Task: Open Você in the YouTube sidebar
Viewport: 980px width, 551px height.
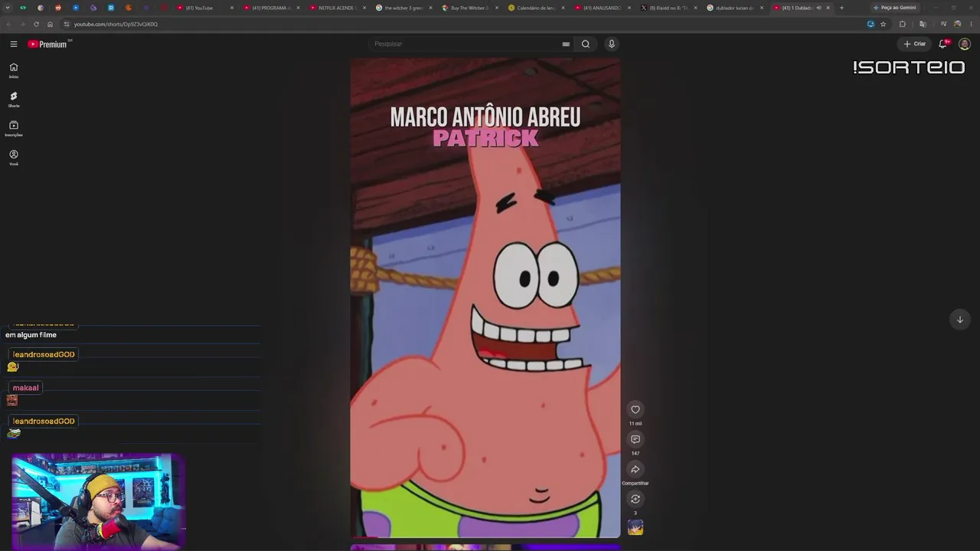Action: point(14,158)
